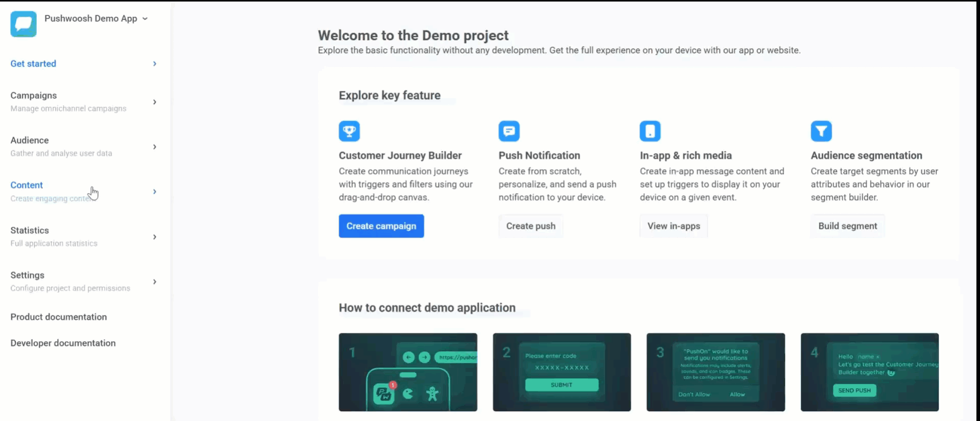Click the Push Notification heading
The height and width of the screenshot is (421, 980).
tap(540, 155)
